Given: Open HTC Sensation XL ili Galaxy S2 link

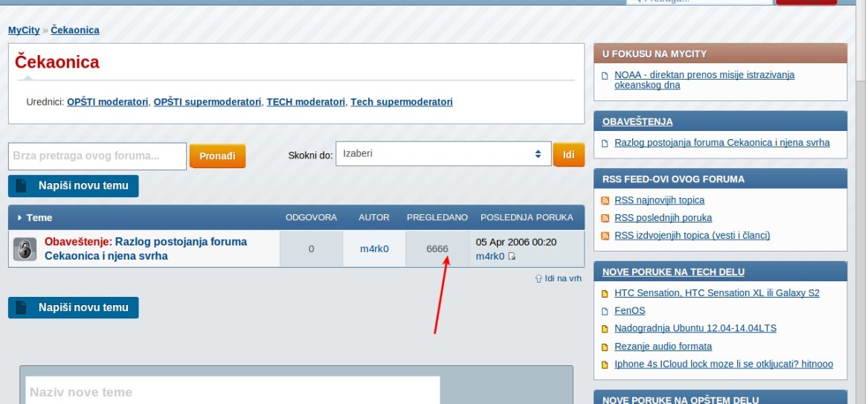Looking at the screenshot, I should [717, 293].
